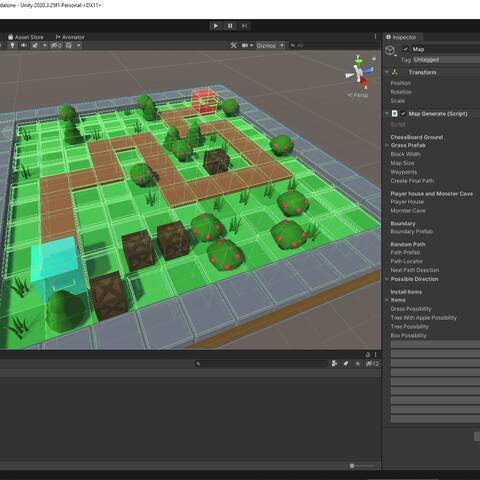Advance one frame with the step button
The image size is (480, 480).
[244, 26]
